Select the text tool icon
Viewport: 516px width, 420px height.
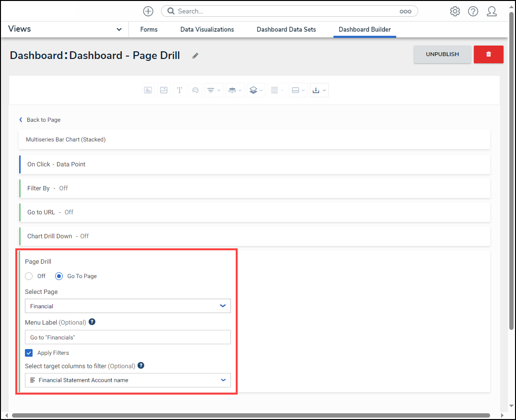point(180,90)
